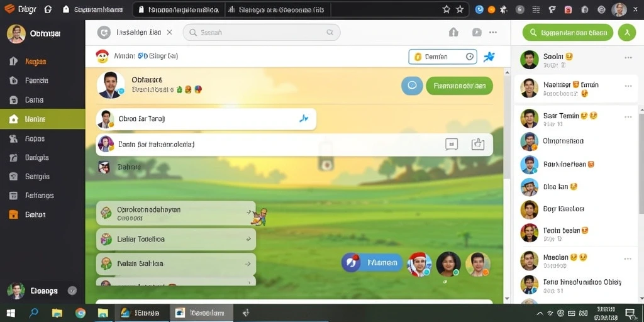Open the Dopr Kiaatoa contact
The height and width of the screenshot is (322, 644).
(x=575, y=209)
